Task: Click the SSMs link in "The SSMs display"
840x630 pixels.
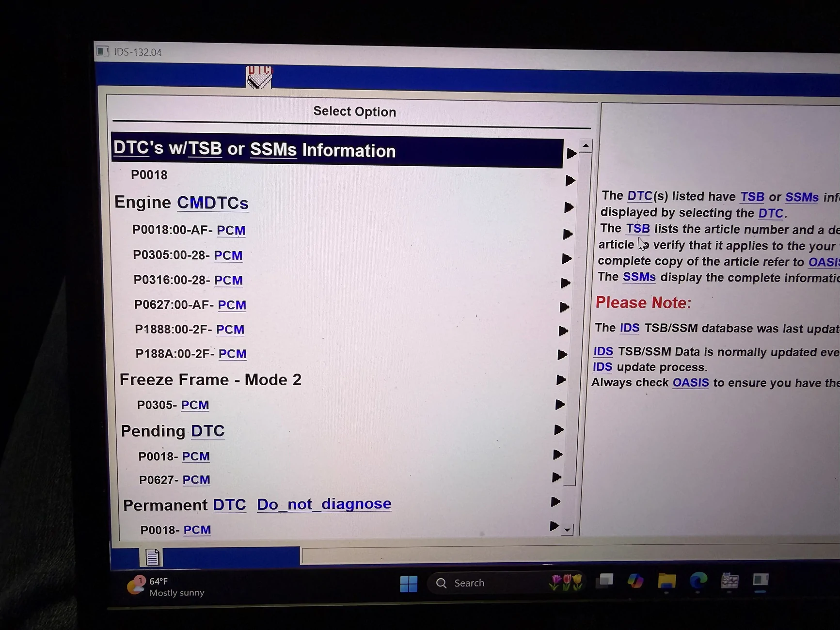Action: coord(639,277)
